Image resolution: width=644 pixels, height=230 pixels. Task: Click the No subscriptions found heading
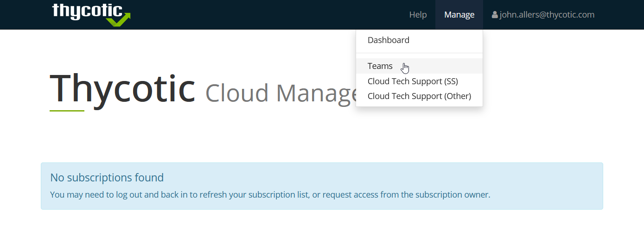[107, 177]
